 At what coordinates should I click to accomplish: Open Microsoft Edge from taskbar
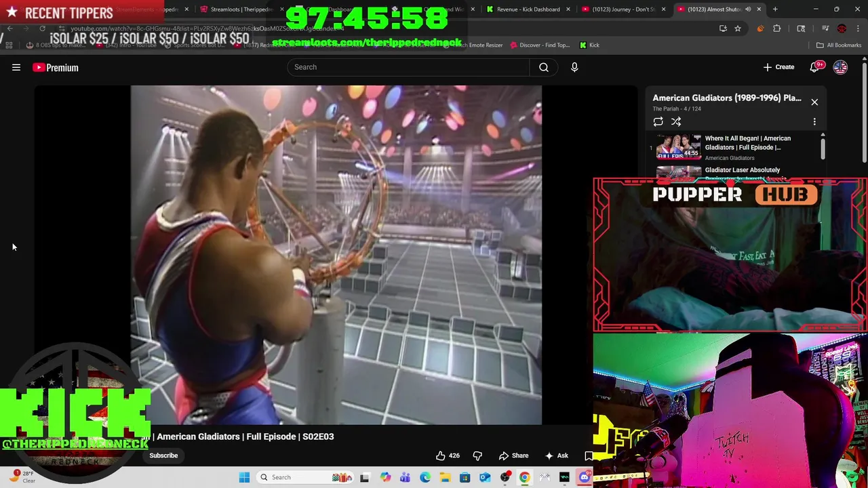[x=425, y=477]
